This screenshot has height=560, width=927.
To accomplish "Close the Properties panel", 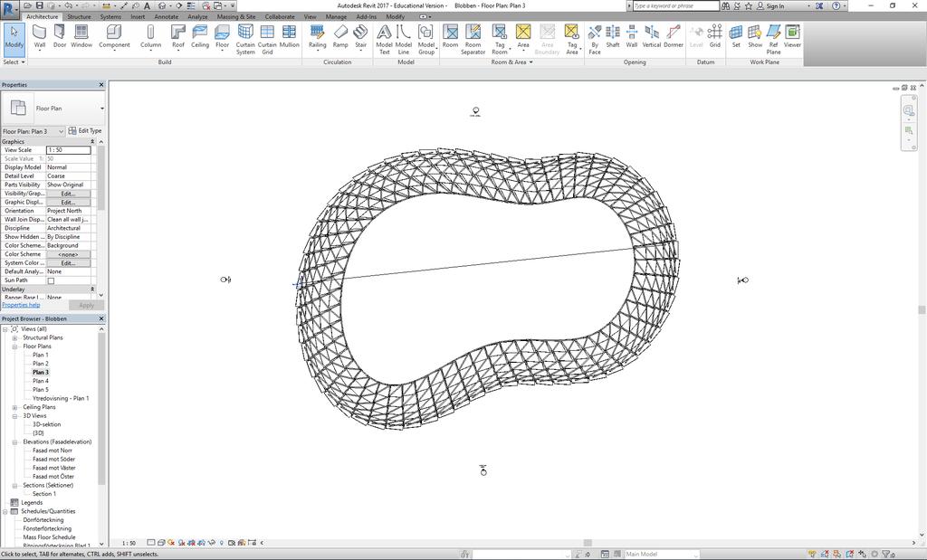I will 101,85.
